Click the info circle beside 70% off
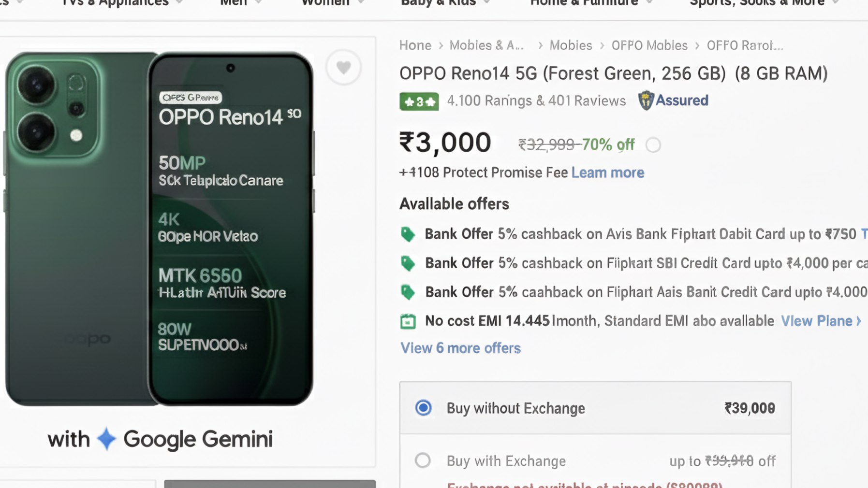The width and height of the screenshot is (868, 488). click(653, 145)
